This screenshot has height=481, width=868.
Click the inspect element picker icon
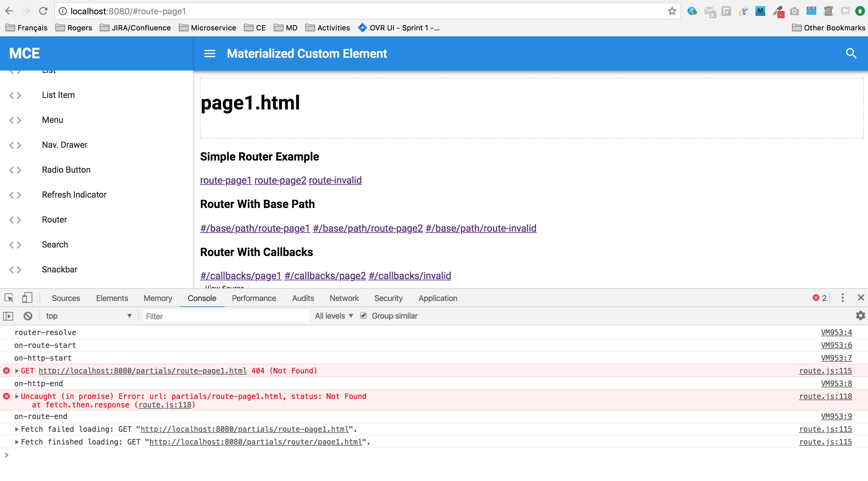coord(9,298)
